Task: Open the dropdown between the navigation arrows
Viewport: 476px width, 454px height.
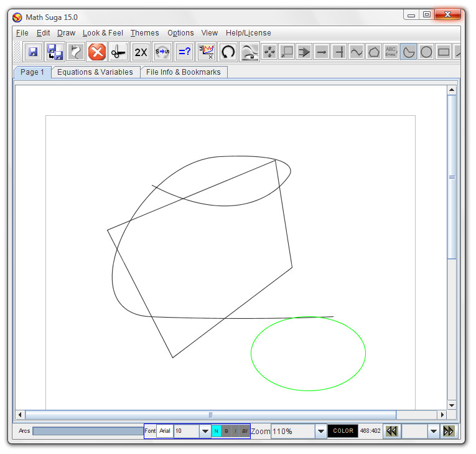Action: [x=434, y=431]
